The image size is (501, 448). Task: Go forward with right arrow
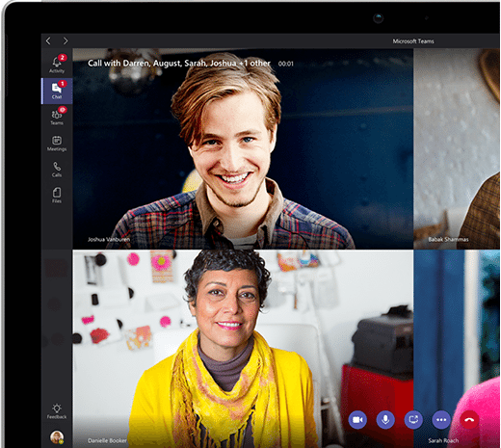coord(66,40)
